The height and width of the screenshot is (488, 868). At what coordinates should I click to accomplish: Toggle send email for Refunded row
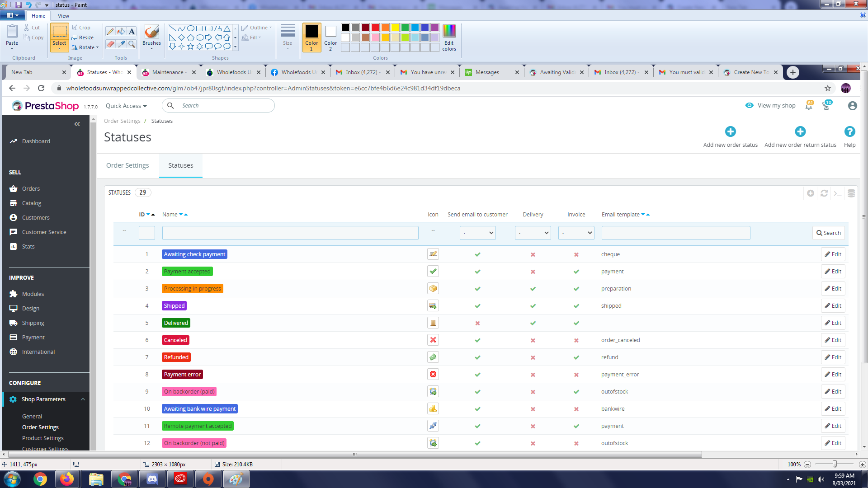click(477, 358)
